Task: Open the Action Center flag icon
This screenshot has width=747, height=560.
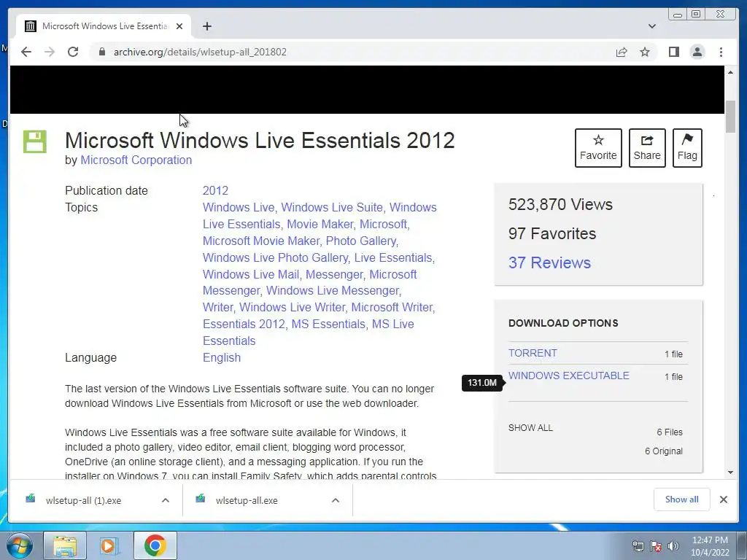Action: 656,546
